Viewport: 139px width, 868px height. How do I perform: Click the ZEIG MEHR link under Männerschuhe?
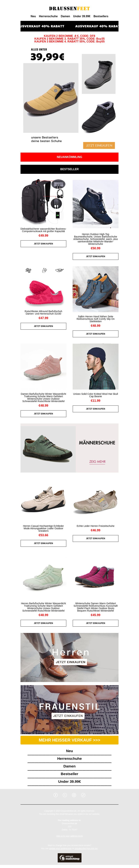pyautogui.click(x=97, y=462)
